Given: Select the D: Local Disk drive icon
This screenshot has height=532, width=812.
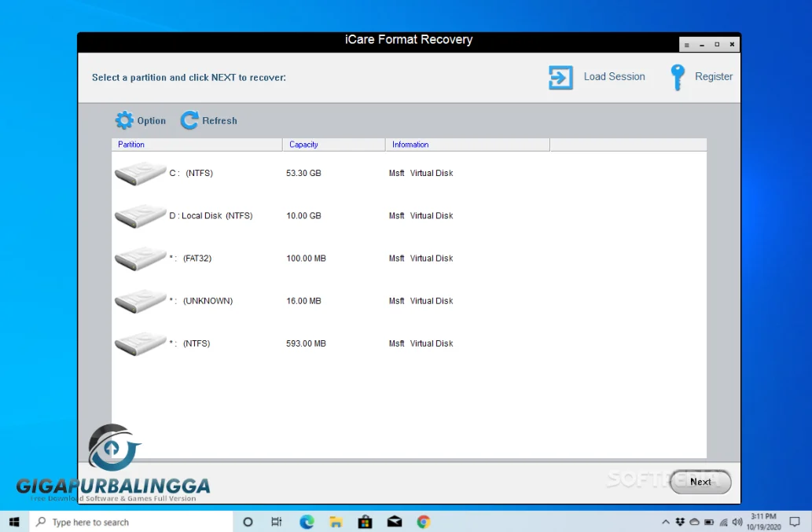Looking at the screenshot, I should pos(140,215).
